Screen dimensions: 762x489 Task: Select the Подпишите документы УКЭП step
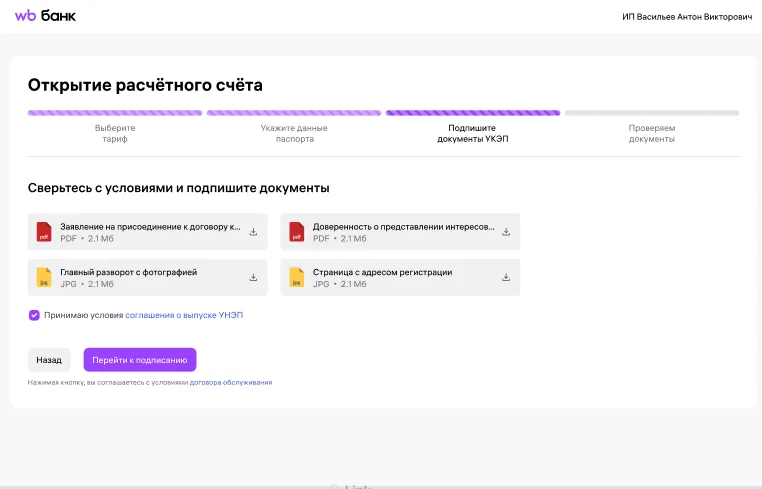point(472,133)
